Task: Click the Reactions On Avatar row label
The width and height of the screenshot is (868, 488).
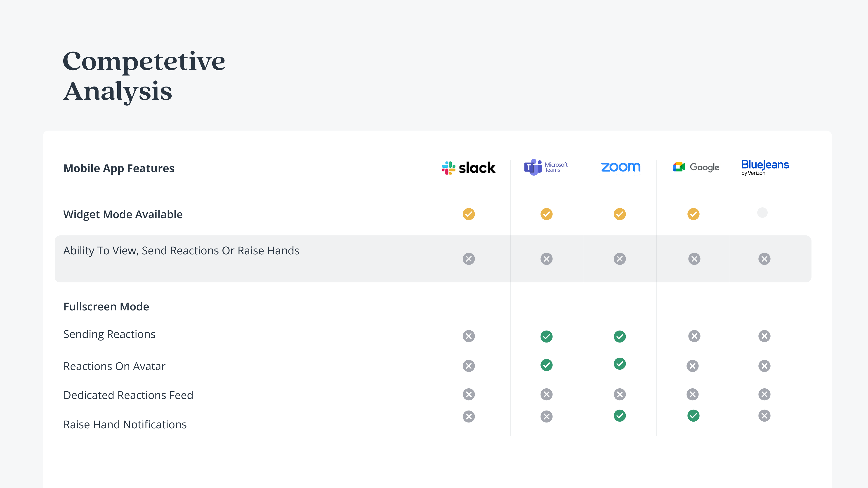Action: (x=114, y=366)
